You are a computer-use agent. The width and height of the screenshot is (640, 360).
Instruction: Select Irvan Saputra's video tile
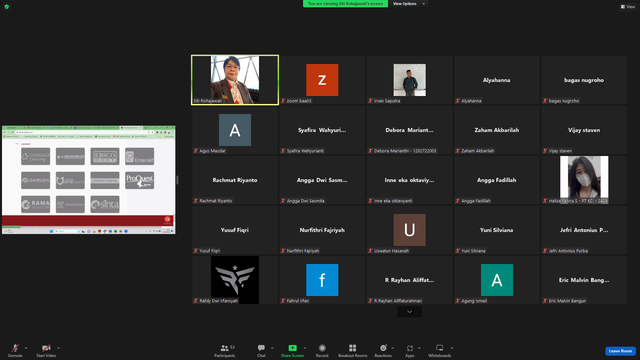point(409,80)
